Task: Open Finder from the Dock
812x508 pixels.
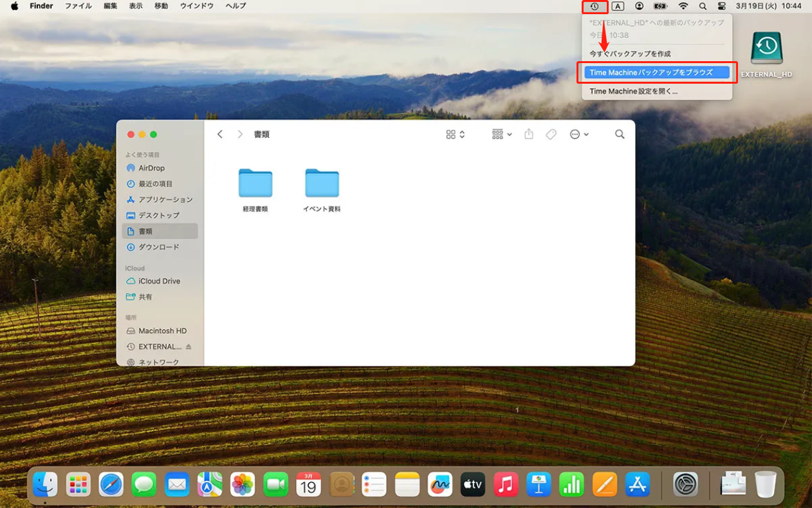Action: click(x=45, y=484)
